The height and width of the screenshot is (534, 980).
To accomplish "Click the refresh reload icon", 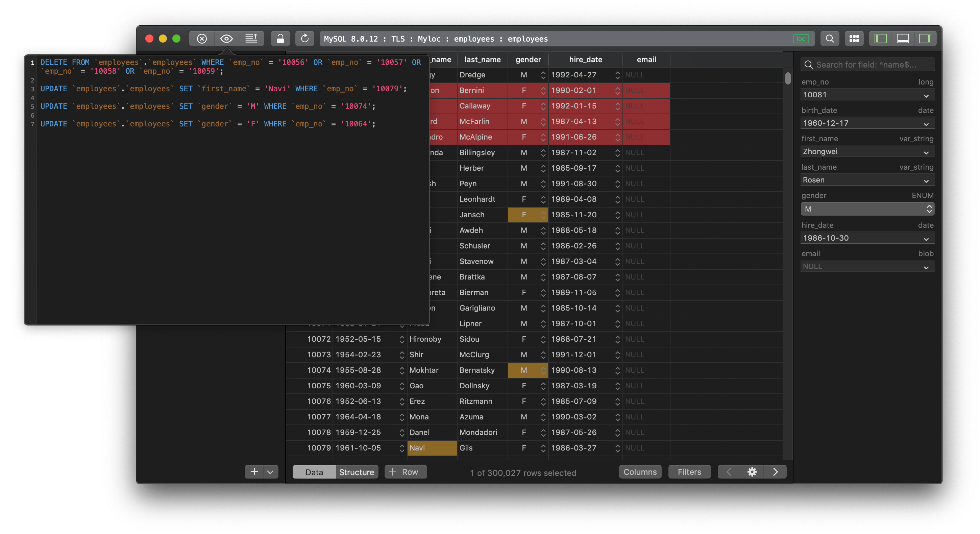I will 305,39.
